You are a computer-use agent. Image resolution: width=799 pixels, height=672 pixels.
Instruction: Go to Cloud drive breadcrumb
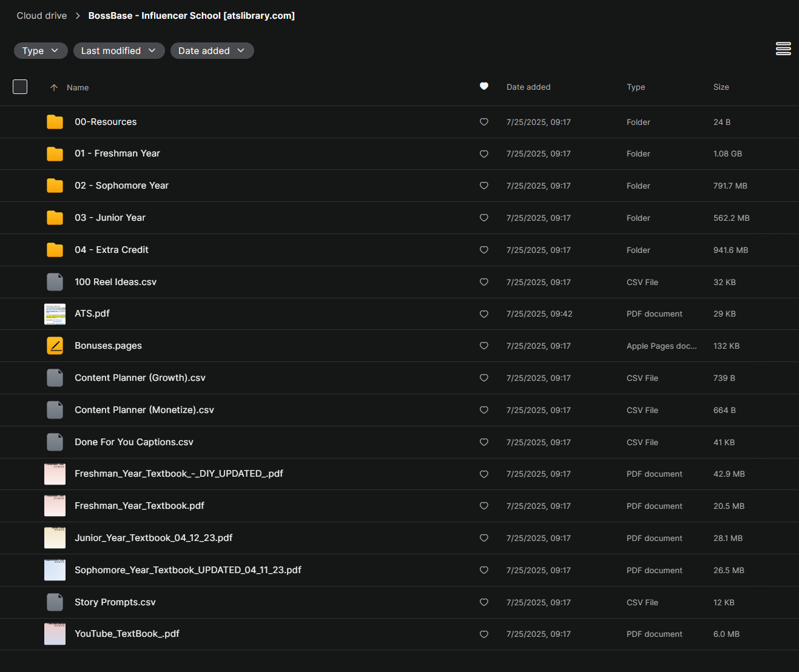tap(42, 16)
